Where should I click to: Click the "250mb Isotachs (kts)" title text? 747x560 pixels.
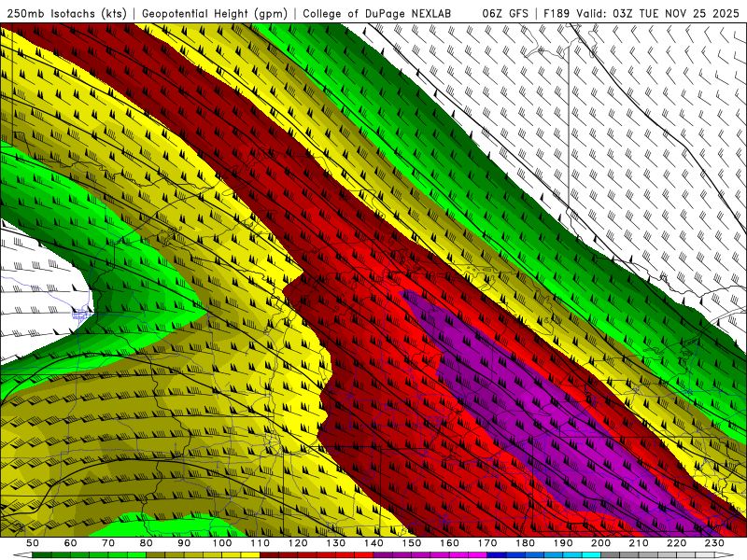(66, 13)
